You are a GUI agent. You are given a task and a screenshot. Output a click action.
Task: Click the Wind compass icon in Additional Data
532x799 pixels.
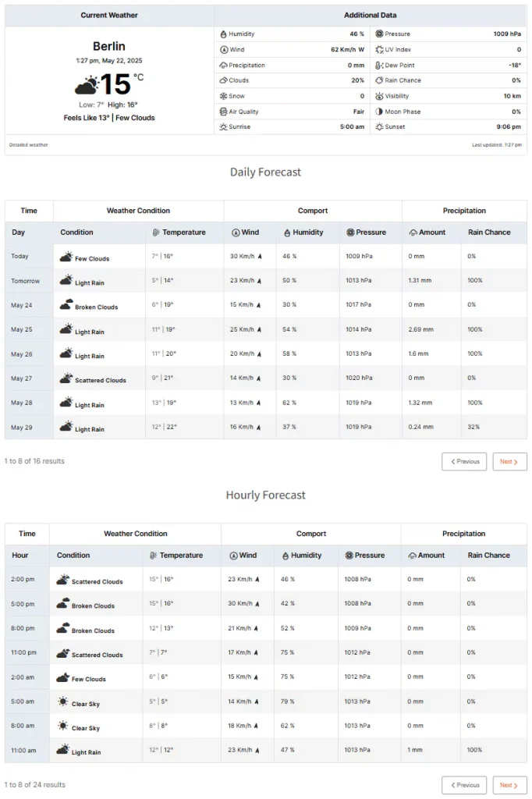pos(223,49)
